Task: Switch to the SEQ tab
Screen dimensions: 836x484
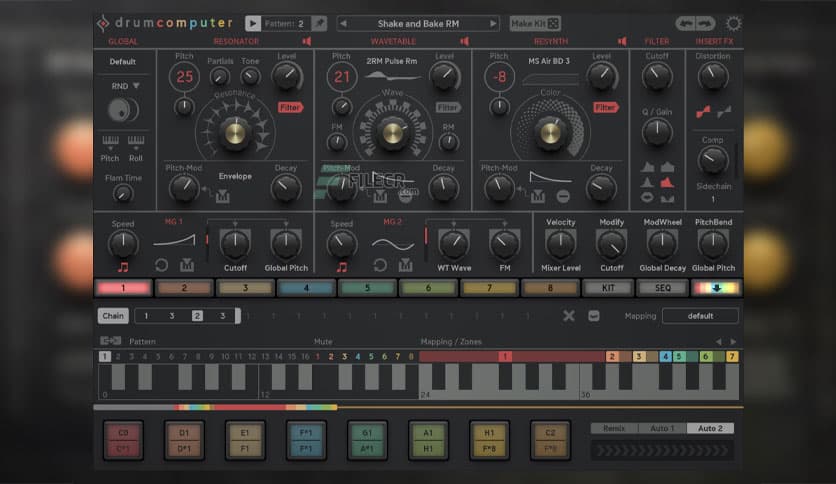Action: (663, 288)
